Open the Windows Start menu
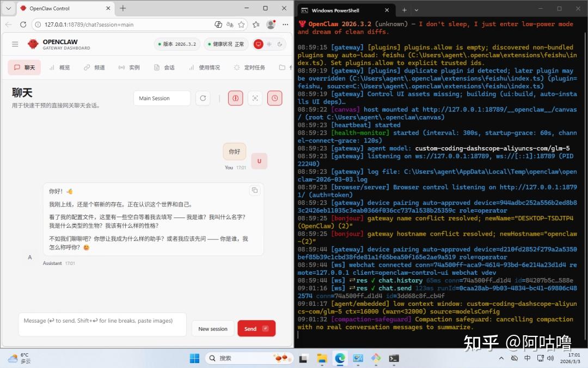The image size is (588, 368). point(194,358)
